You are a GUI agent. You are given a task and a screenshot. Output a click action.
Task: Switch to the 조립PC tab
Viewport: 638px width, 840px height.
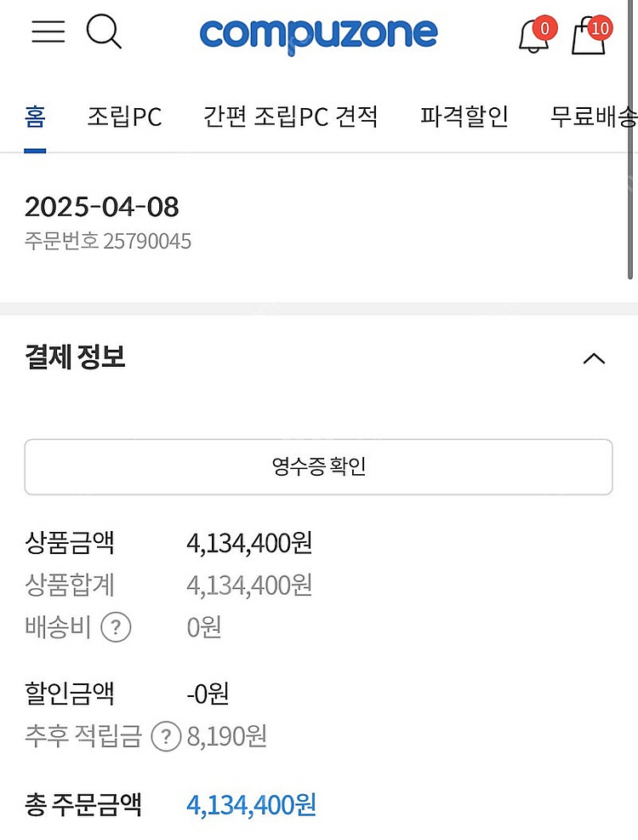pyautogui.click(x=124, y=117)
